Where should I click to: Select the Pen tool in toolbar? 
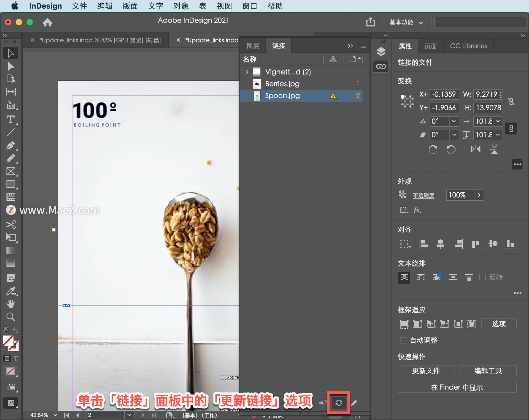pyautogui.click(x=10, y=145)
